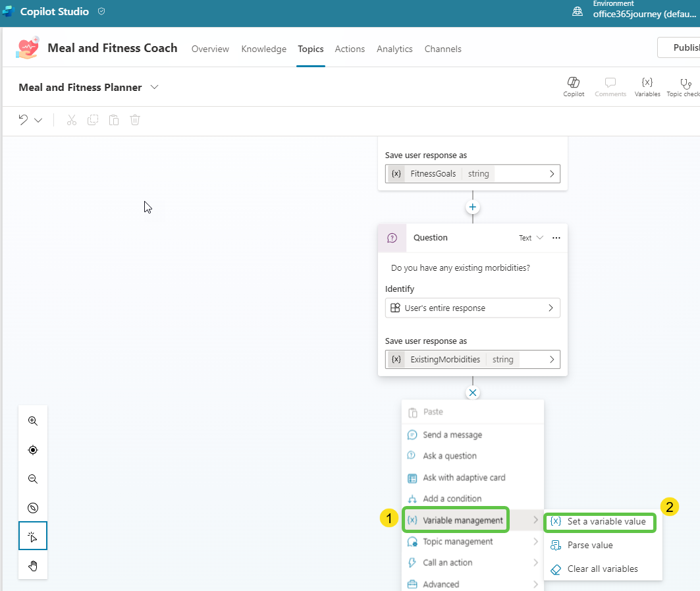This screenshot has height=591, width=700.
Task: Close the add-node menu with X button
Action: (x=472, y=393)
